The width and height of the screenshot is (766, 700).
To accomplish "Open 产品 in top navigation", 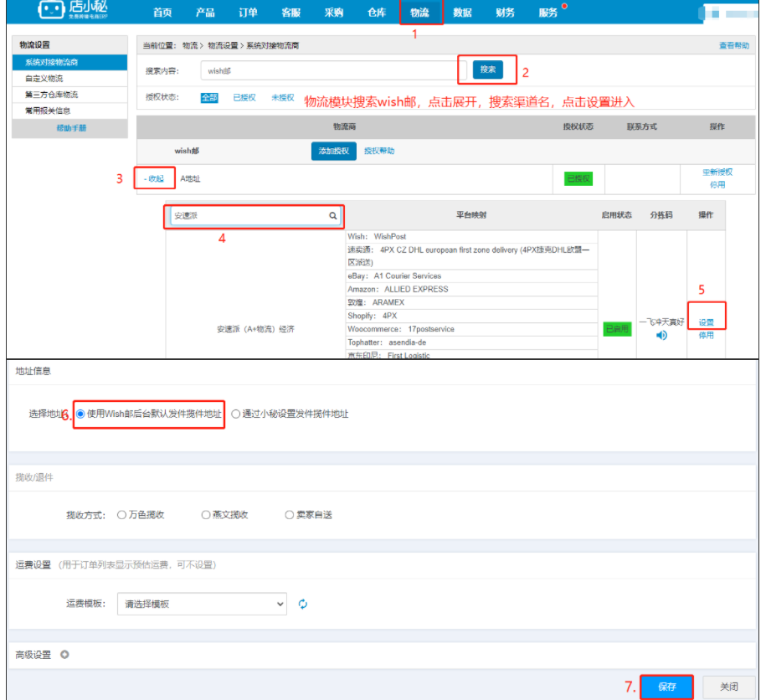I will pyautogui.click(x=205, y=13).
